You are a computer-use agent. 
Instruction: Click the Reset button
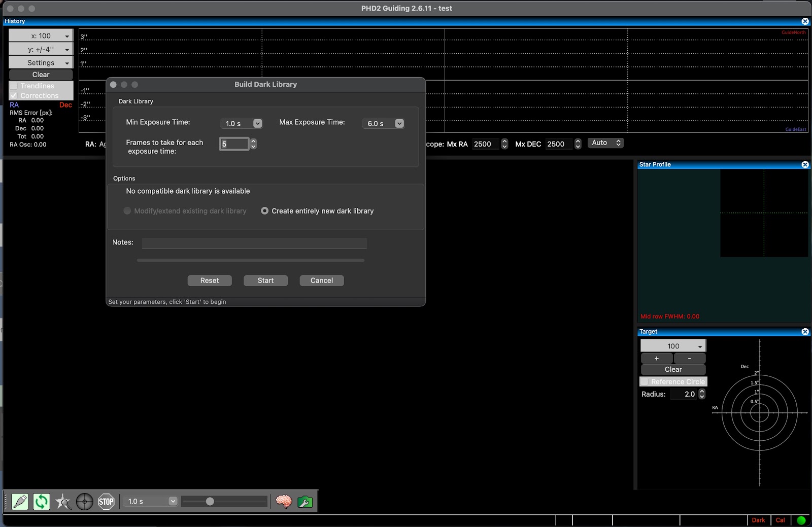coord(210,280)
